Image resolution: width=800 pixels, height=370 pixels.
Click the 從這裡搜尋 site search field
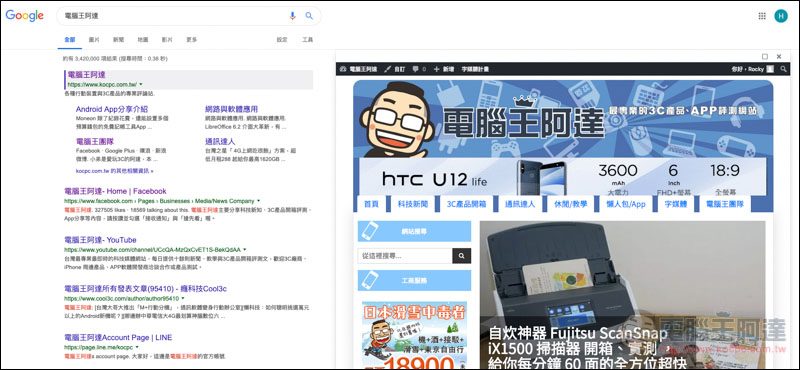405,256
